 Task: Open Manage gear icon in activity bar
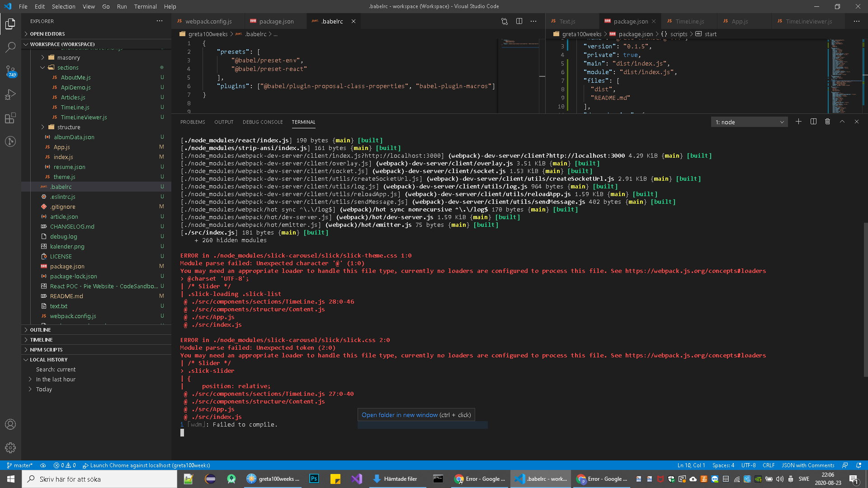[10, 448]
